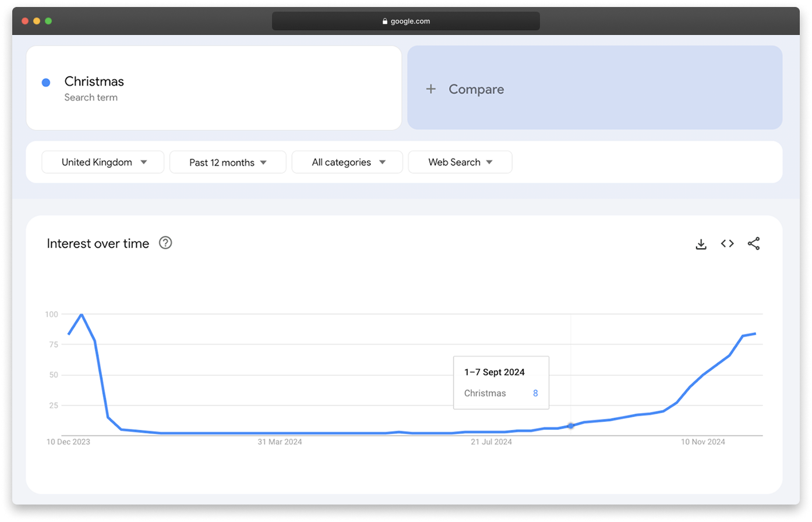Click the highlighted 1–7 Sept data point
The height and width of the screenshot is (522, 812).
coord(570,426)
